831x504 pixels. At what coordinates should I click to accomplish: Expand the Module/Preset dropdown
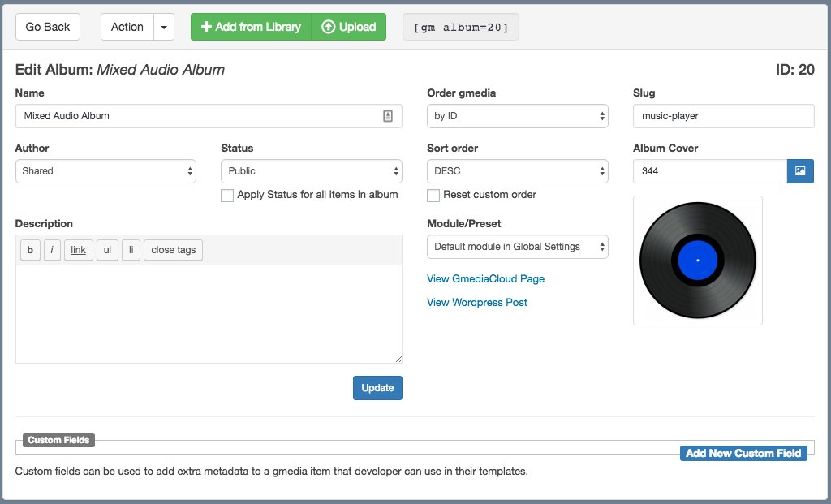pos(517,247)
